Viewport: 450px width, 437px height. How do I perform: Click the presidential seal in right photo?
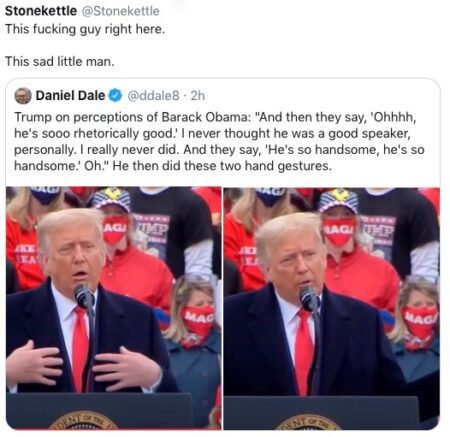pos(308,422)
